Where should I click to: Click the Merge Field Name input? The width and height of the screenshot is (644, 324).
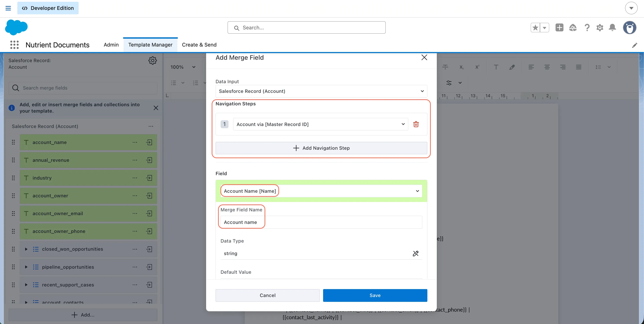(321, 222)
